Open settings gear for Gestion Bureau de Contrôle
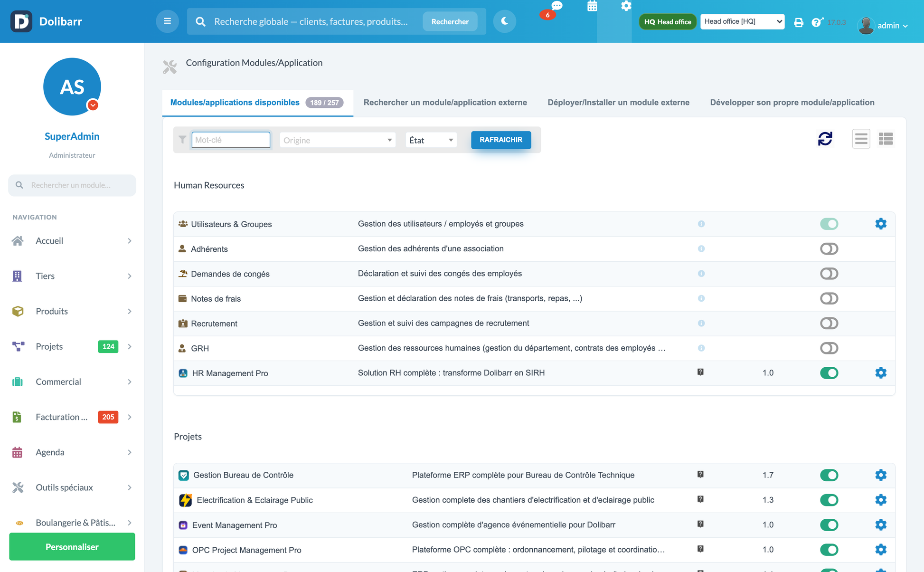This screenshot has width=924, height=572. pyautogui.click(x=881, y=475)
